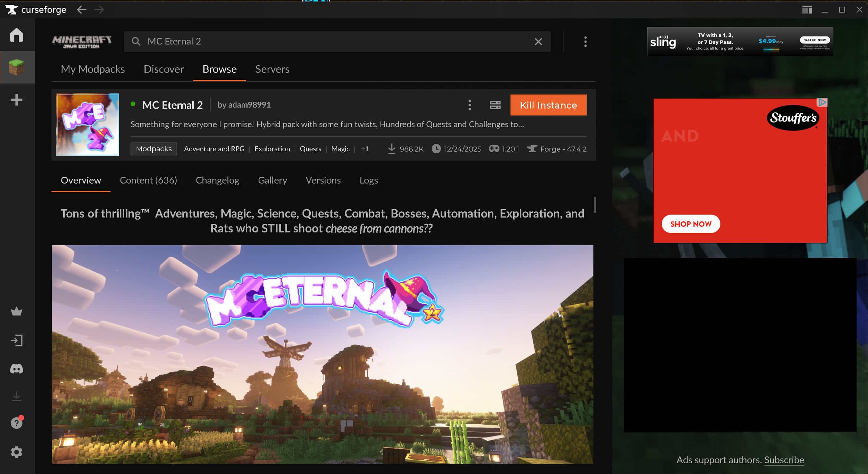868x474 pixels.
Task: Switch to the Changelog tab
Action: (217, 180)
